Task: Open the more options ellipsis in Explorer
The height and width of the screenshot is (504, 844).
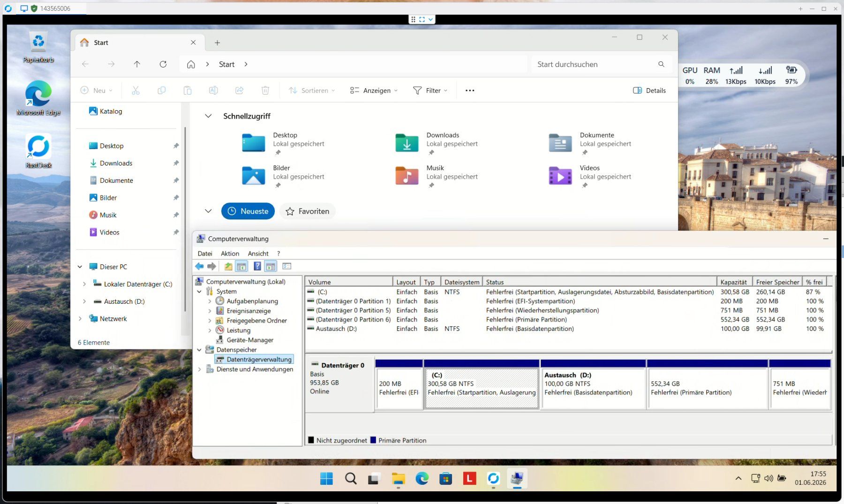Action: click(x=470, y=90)
